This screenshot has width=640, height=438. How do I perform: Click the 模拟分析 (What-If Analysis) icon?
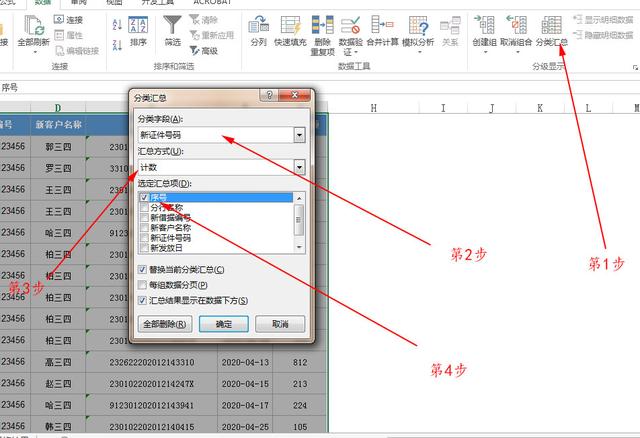[418, 25]
